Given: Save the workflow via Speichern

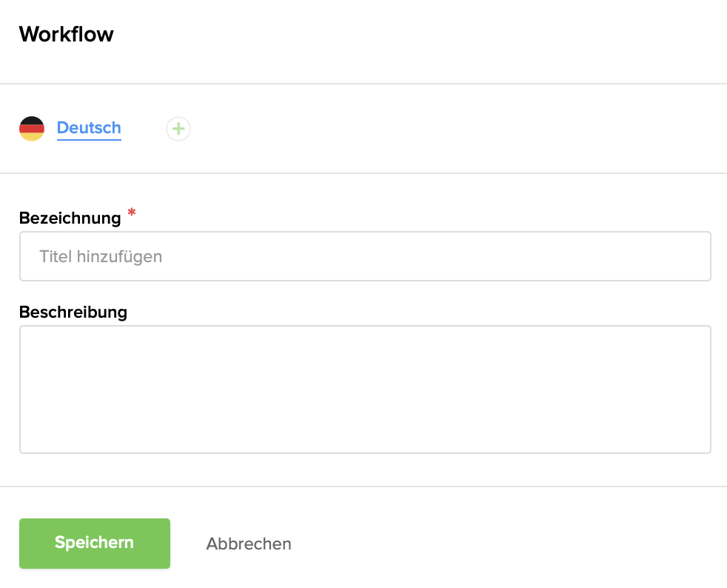Looking at the screenshot, I should pos(94,543).
